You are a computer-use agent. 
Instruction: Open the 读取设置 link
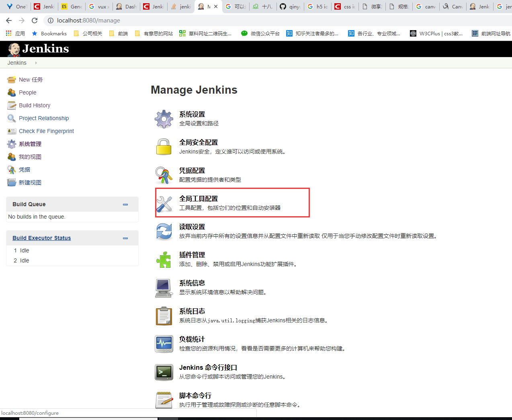pos(192,227)
